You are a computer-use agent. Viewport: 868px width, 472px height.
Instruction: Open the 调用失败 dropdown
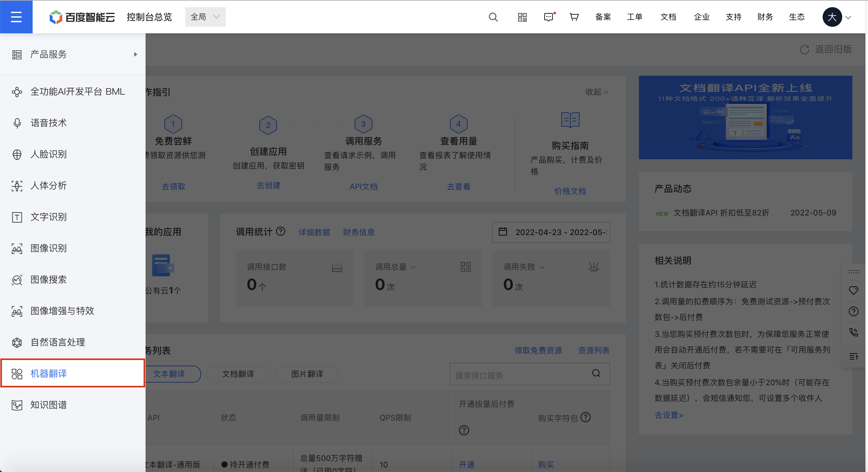[x=524, y=267]
